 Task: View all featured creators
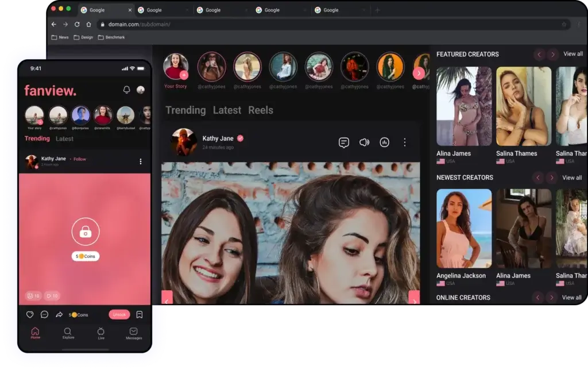(573, 53)
